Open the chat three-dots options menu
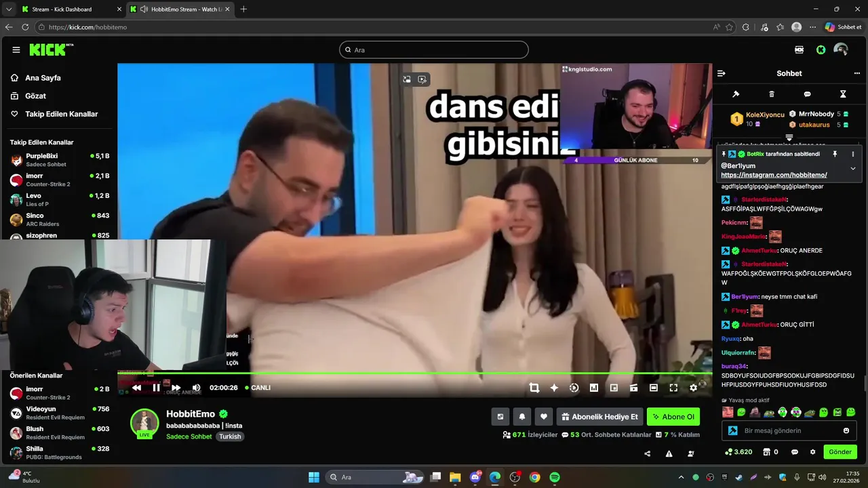Viewport: 868px width, 488px height. tap(856, 73)
